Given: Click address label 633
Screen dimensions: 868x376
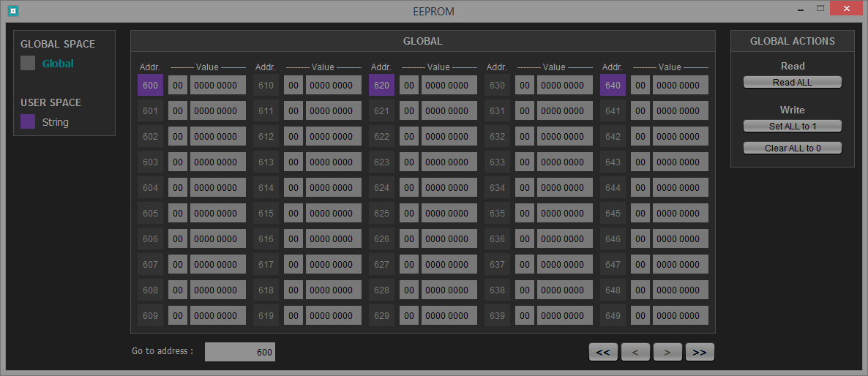Looking at the screenshot, I should click(497, 162).
